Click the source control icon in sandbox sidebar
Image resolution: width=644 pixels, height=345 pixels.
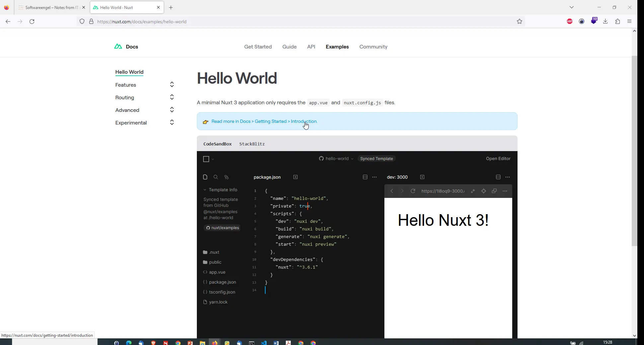pos(226,177)
